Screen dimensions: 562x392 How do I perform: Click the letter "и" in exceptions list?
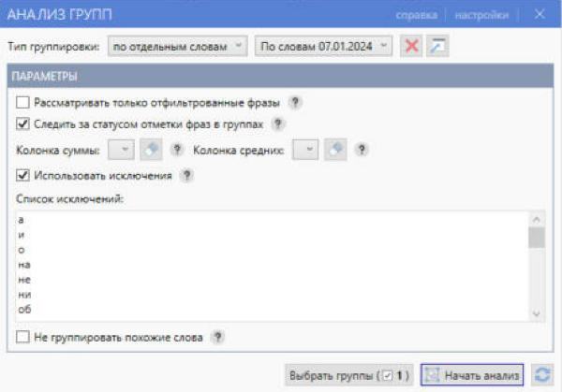[x=21, y=235]
